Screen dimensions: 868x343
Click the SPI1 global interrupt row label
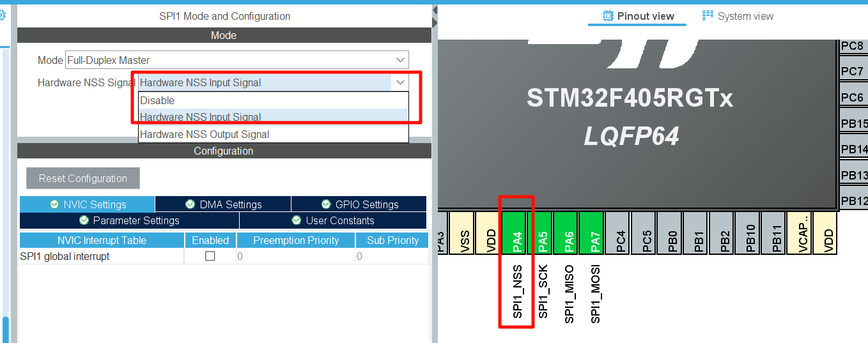(x=65, y=256)
